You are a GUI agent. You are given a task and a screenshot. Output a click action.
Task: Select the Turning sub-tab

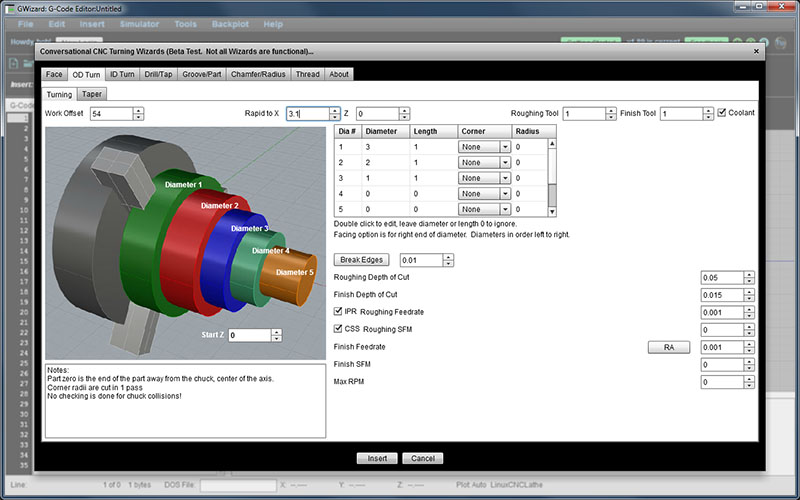point(59,94)
